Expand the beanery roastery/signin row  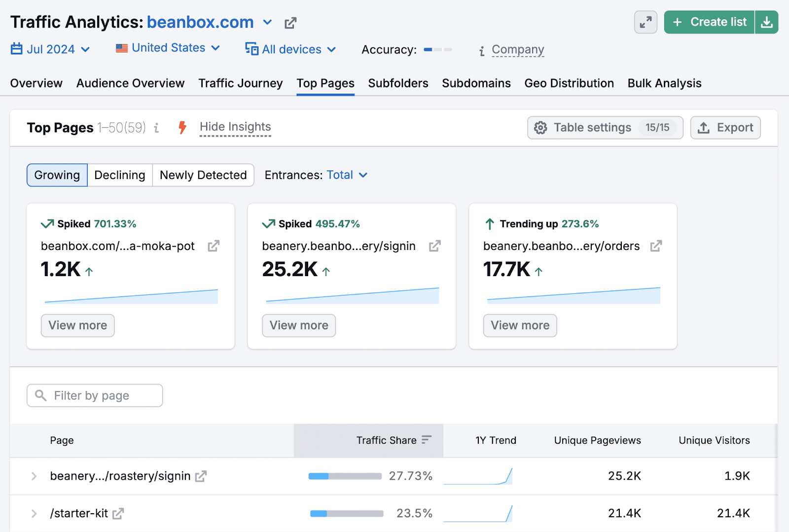pyautogui.click(x=34, y=476)
